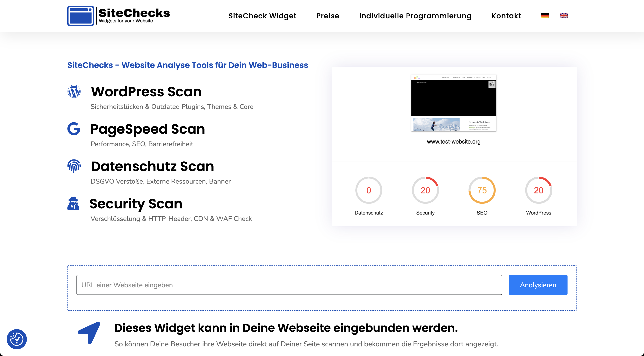Screen dimensions: 644x356
Task: Click the www.test-website.org label
Action: click(453, 142)
